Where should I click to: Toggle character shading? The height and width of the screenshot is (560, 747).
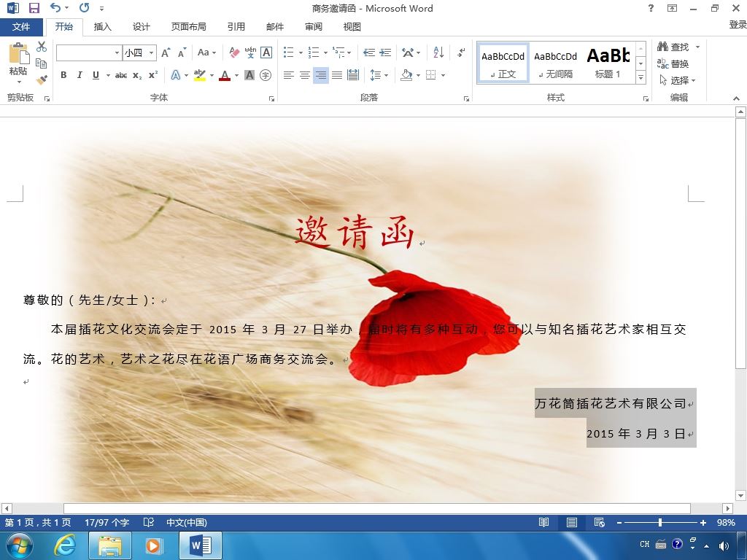click(x=249, y=75)
